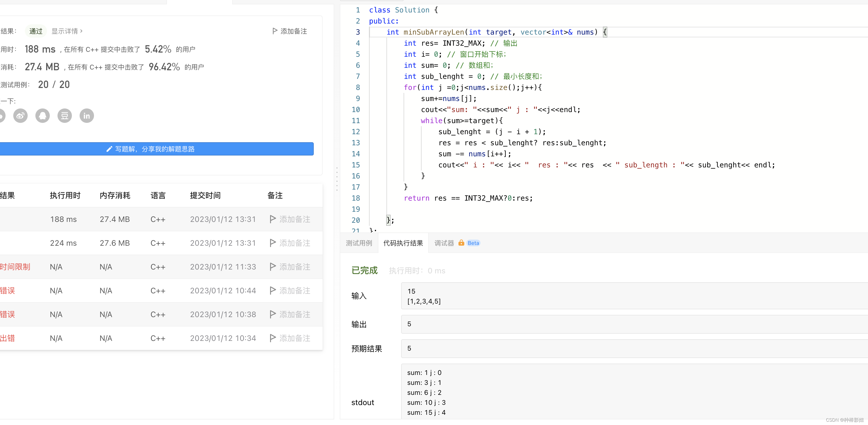Click the QQ share icon
The width and height of the screenshot is (868, 425).
point(43,116)
